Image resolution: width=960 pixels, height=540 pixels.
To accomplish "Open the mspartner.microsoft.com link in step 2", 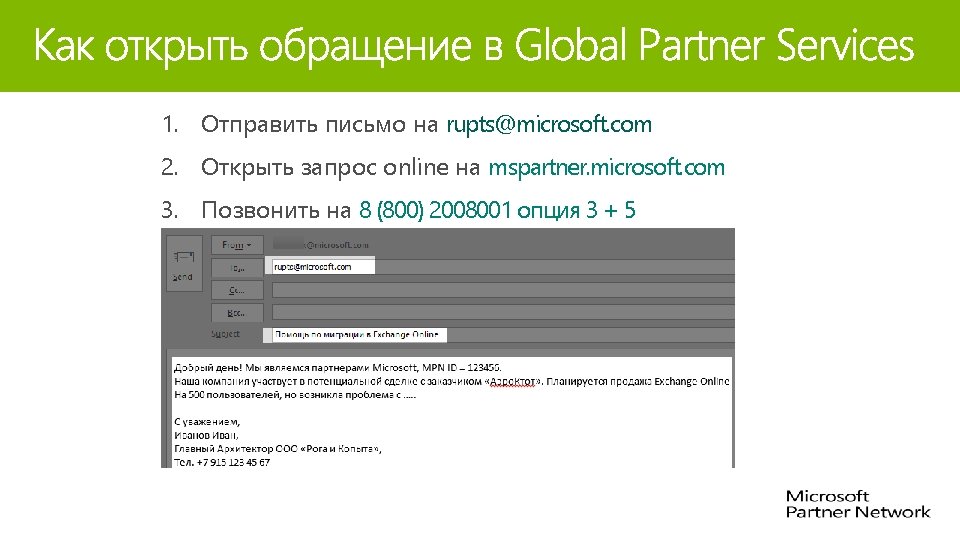I will tap(606, 167).
